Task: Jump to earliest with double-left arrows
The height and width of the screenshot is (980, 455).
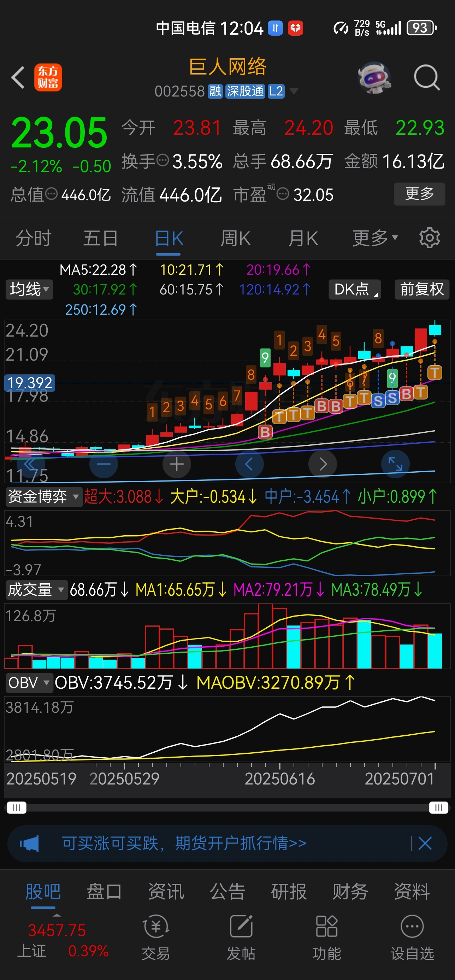Action: pos(30,464)
